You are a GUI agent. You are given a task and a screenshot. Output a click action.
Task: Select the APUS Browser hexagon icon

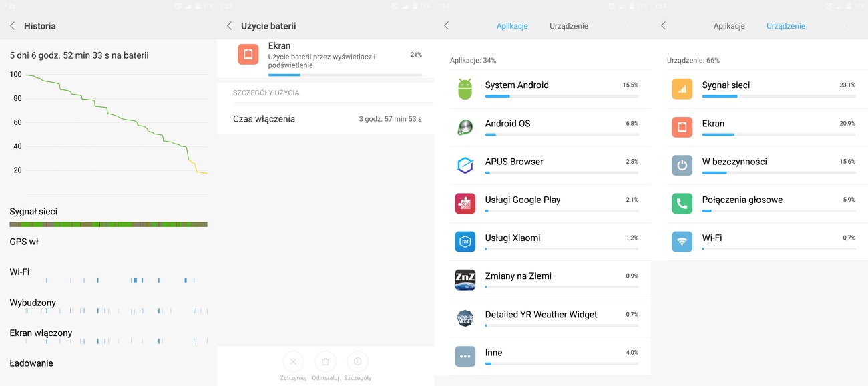pyautogui.click(x=465, y=166)
